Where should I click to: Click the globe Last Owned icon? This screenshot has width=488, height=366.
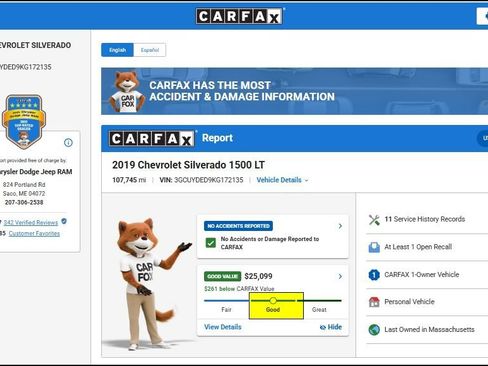[374, 330]
